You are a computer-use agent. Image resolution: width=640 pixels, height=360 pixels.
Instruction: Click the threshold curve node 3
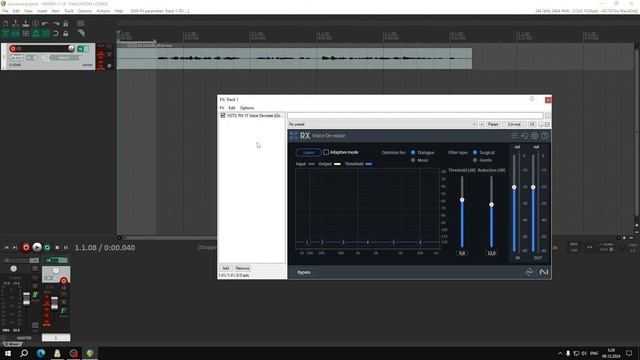(343, 242)
